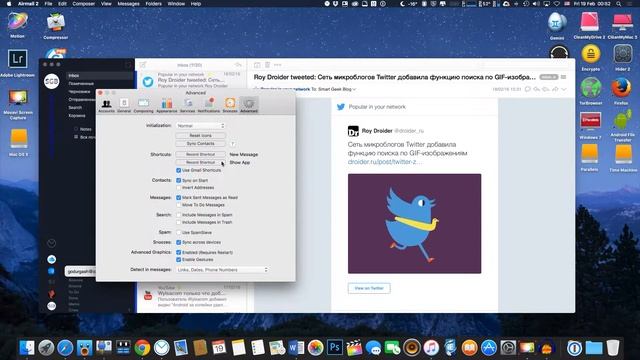Screen dimensions: 640x360
Task: Enable Use SpamSieve checkbox
Action: (x=178, y=232)
